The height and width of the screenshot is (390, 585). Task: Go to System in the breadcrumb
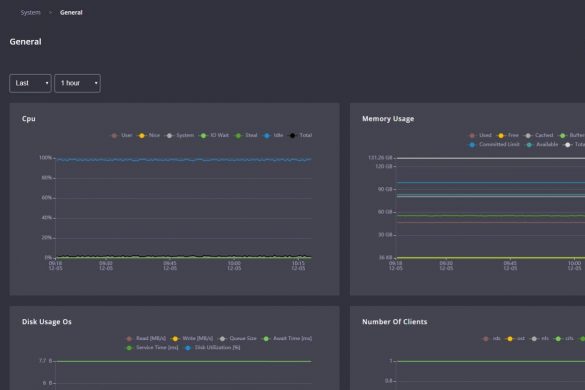tap(31, 12)
